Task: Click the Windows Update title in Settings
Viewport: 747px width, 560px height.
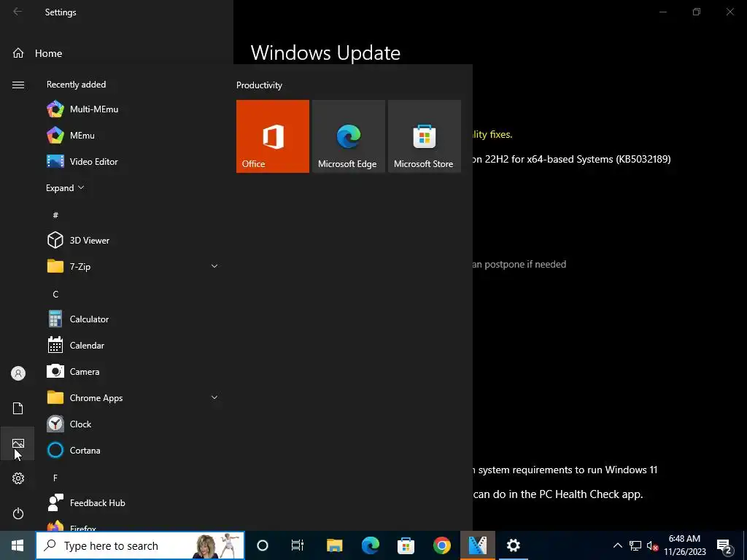Action: pos(325,52)
